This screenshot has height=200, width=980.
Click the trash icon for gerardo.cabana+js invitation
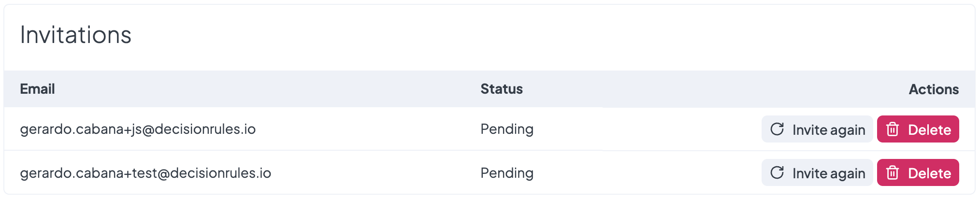(893, 129)
